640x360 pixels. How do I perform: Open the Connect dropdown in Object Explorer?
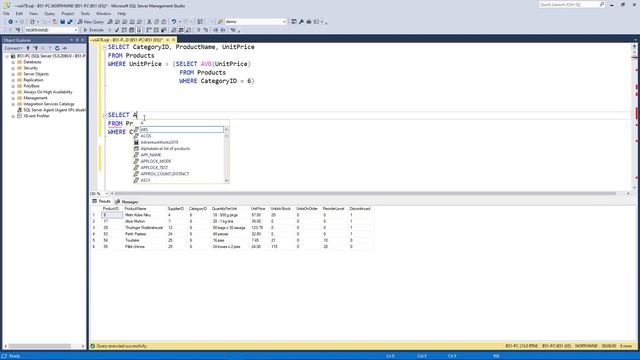[x=13, y=48]
